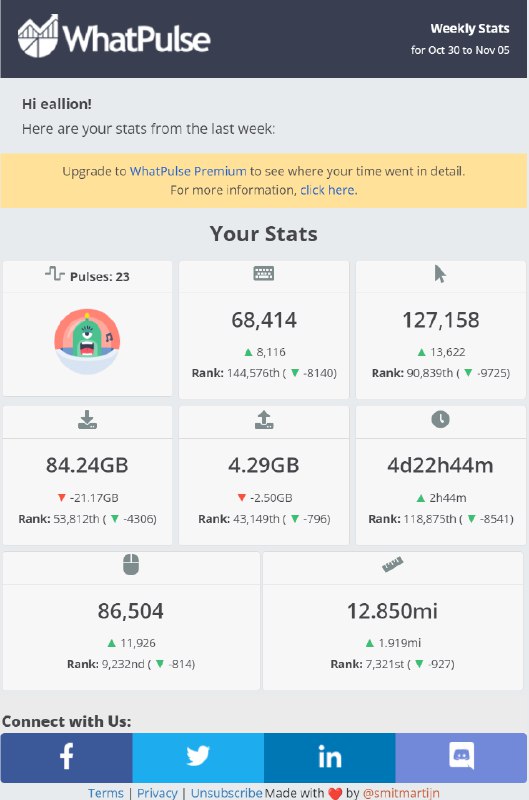Click the 'Weekly Stats' header text
529x800 pixels.
pos(470,29)
